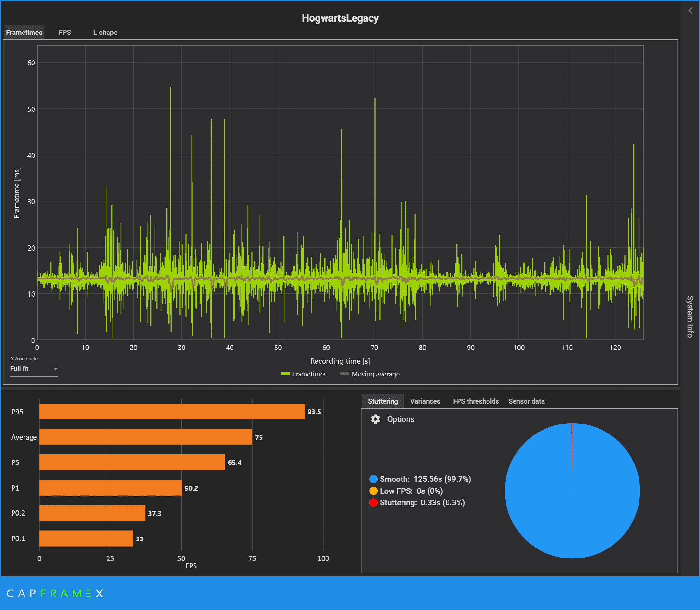Open the Options label in Stuttering panel
700x610 pixels.
[x=401, y=419]
